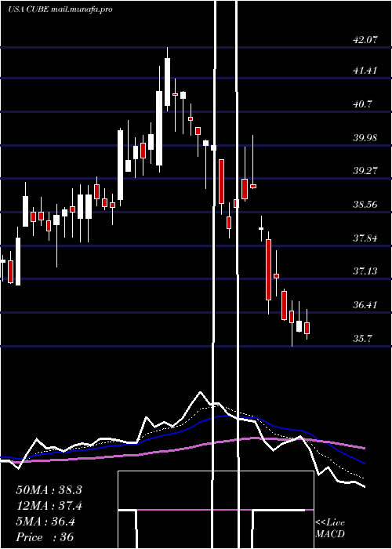Click the '5MA : 36.4' legend entry
The height and width of the screenshot is (549, 392).
click(45, 522)
